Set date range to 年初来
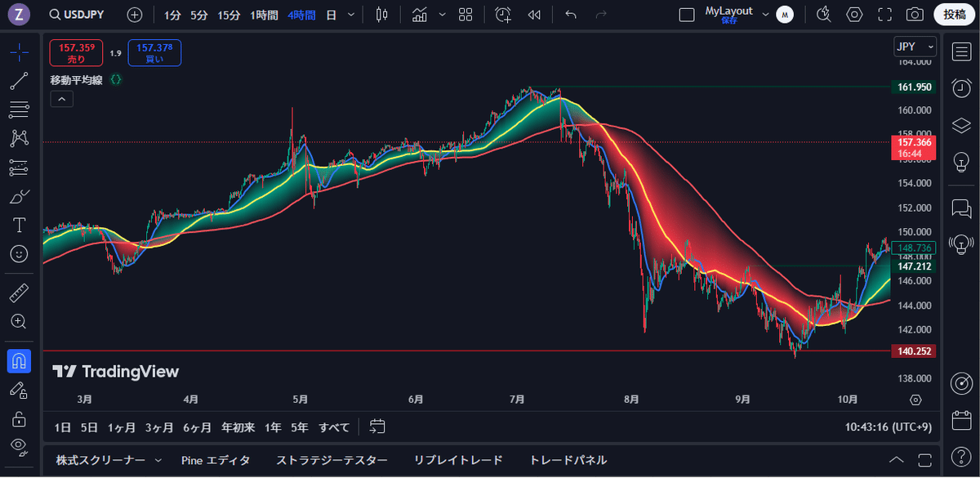The width and height of the screenshot is (980, 478). pos(238,427)
